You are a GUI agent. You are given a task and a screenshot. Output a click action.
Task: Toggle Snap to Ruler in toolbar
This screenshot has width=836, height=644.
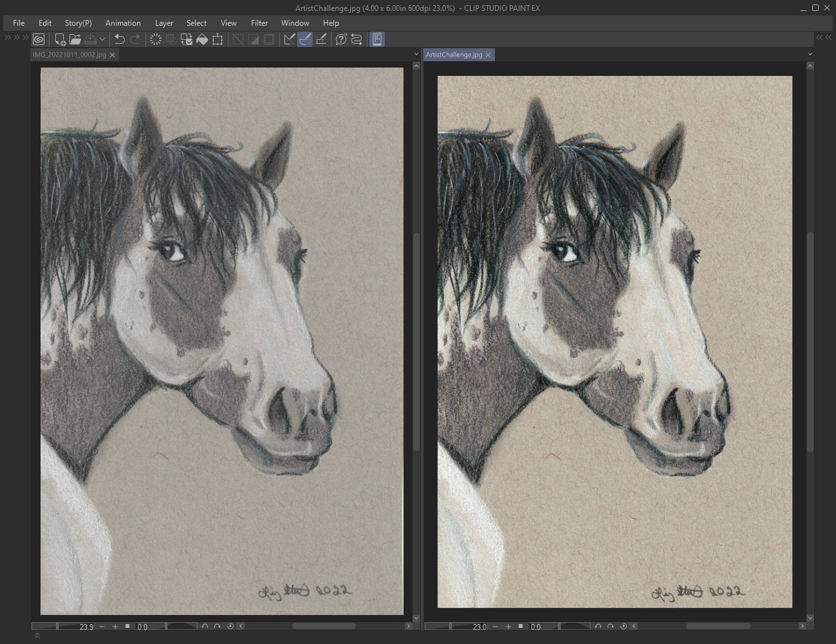[x=290, y=39]
